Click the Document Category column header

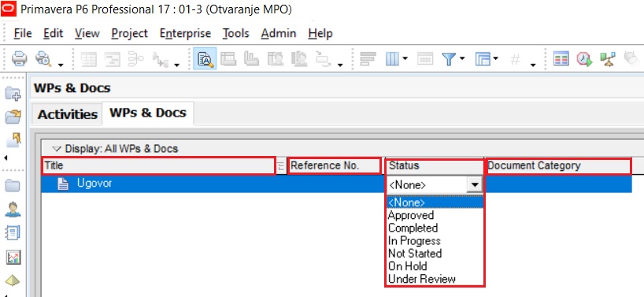[x=557, y=166]
